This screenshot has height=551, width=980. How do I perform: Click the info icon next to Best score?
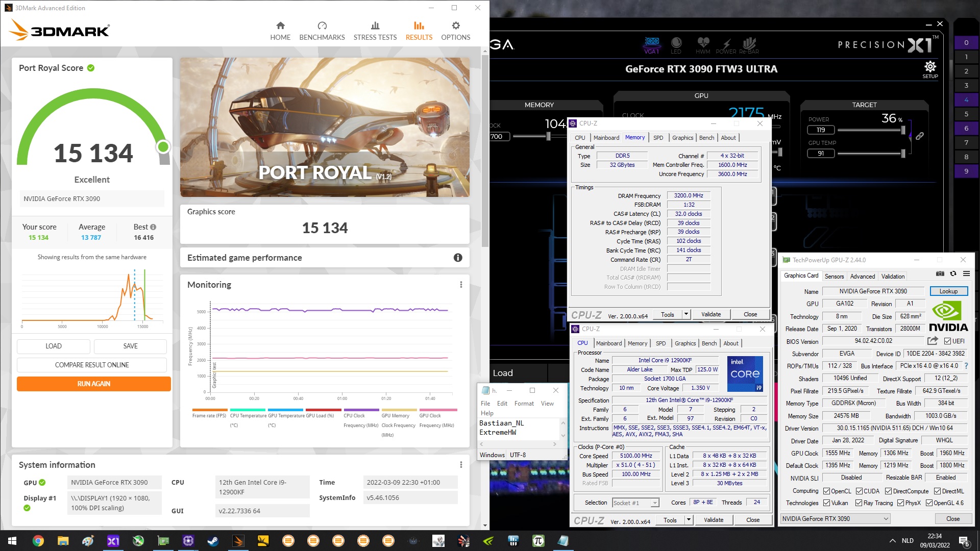(x=153, y=227)
